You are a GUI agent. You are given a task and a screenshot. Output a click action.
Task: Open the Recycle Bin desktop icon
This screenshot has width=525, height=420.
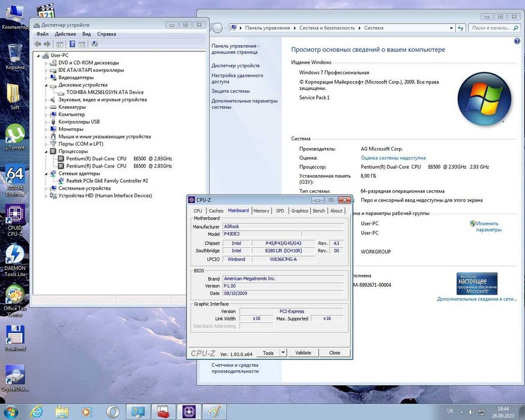coord(15,57)
